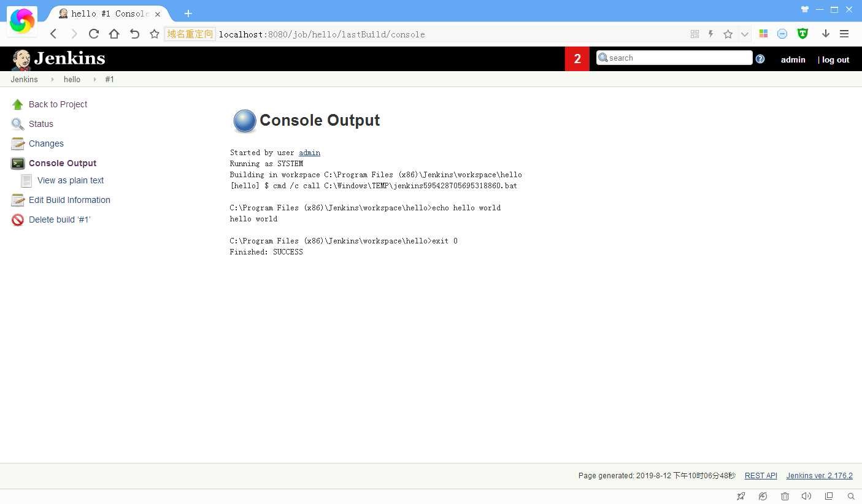
Task: Click the red Delete build icon
Action: click(x=18, y=220)
